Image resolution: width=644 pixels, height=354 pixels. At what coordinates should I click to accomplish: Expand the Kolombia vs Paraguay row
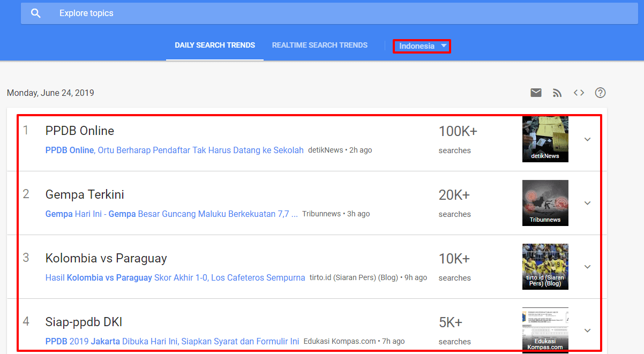(x=587, y=267)
